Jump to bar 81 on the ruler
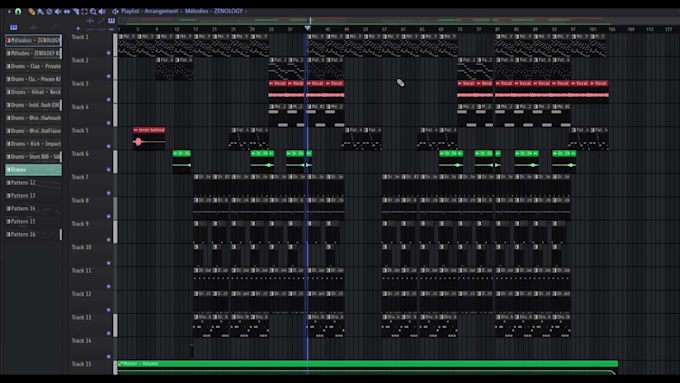Image resolution: width=680 pixels, height=383 pixels. pyautogui.click(x=497, y=29)
